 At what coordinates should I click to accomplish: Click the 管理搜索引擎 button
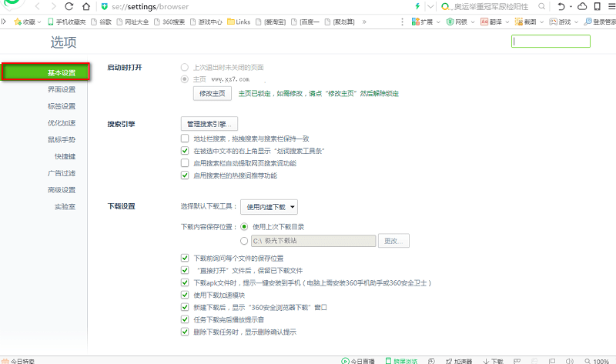tap(209, 124)
